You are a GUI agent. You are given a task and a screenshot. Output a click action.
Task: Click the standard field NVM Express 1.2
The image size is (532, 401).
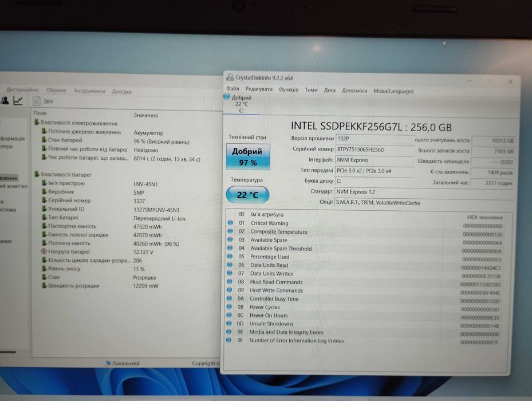coord(423,192)
